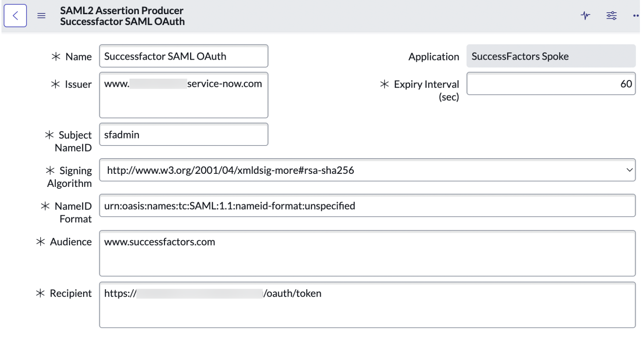Edit the Issuer text area
644x338 pixels.
click(184, 95)
